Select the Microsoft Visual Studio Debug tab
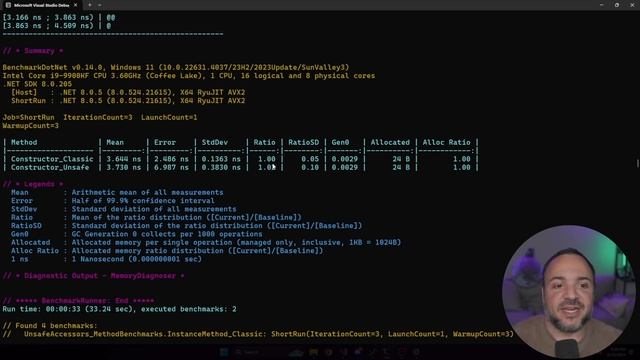This screenshot has width=640, height=360. (x=41, y=5)
